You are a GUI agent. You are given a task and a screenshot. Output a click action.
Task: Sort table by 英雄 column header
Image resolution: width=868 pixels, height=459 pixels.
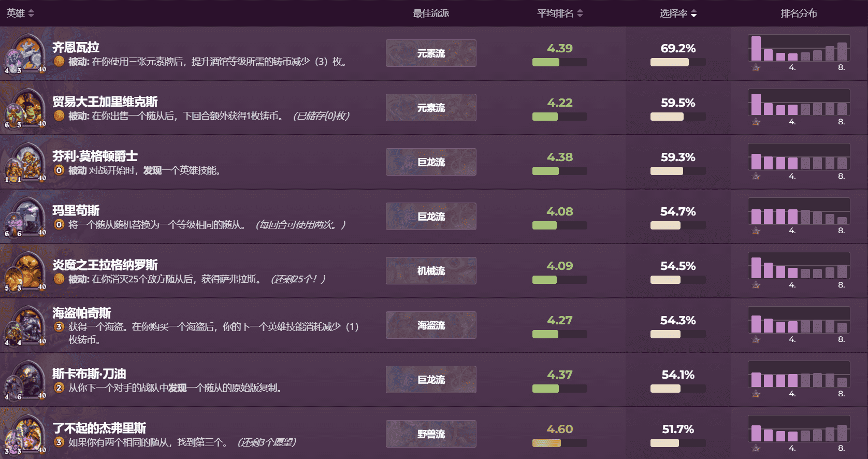(x=20, y=13)
